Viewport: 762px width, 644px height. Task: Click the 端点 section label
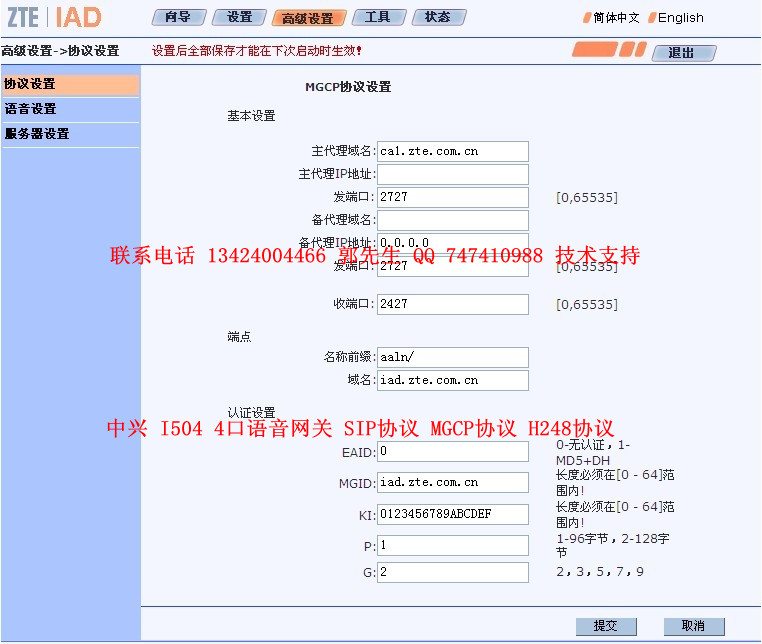[239, 337]
